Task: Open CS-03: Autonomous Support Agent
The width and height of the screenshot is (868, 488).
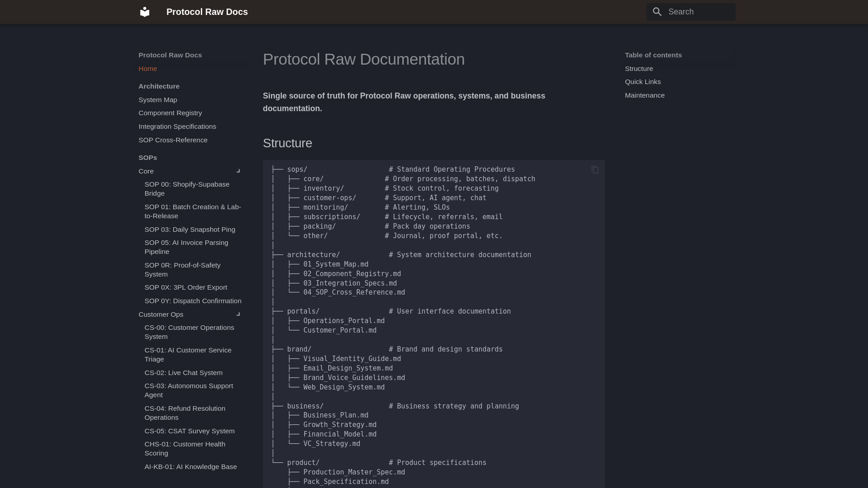Action: [189, 390]
